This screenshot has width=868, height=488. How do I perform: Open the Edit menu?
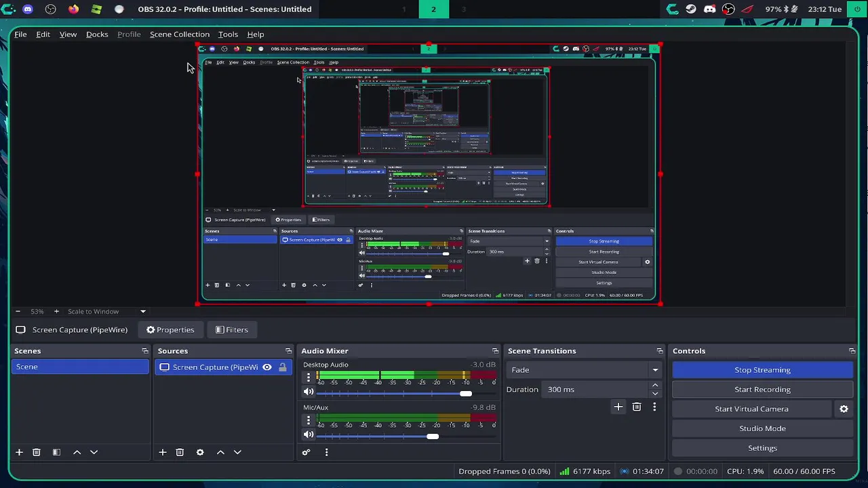pos(43,34)
